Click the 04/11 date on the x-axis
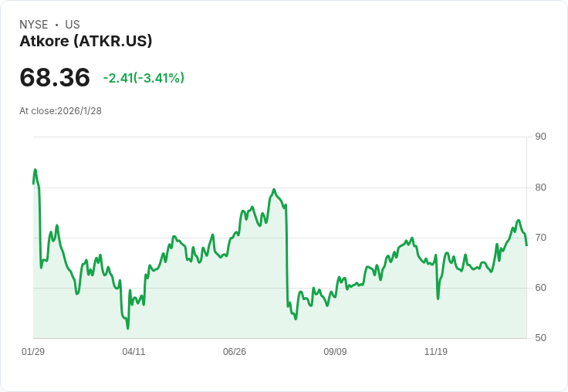Screen dimensions: 568x392 click(134, 351)
